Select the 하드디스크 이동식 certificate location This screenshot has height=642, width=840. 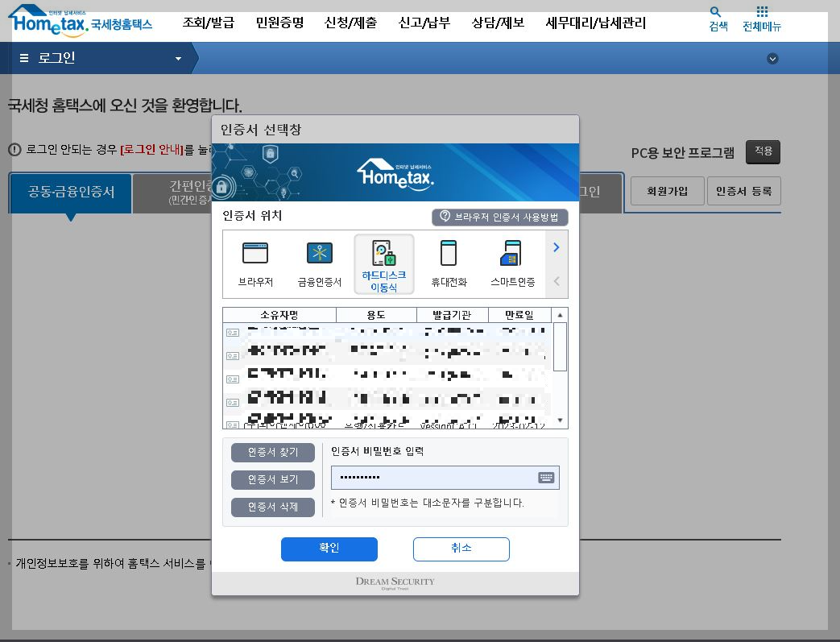[x=383, y=263]
